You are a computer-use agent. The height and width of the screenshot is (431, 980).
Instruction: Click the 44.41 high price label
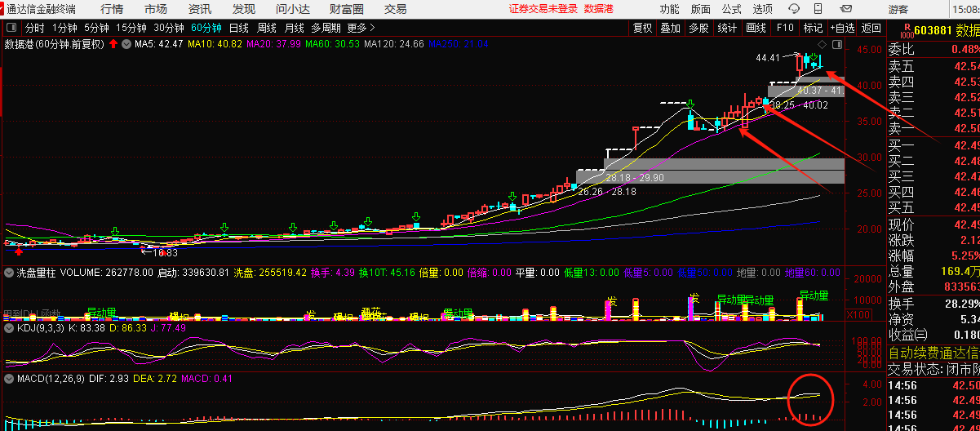coord(768,58)
